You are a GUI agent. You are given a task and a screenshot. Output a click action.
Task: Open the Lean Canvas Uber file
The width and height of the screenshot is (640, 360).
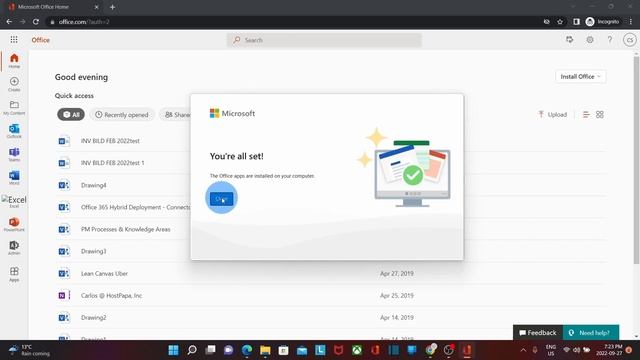click(x=104, y=273)
